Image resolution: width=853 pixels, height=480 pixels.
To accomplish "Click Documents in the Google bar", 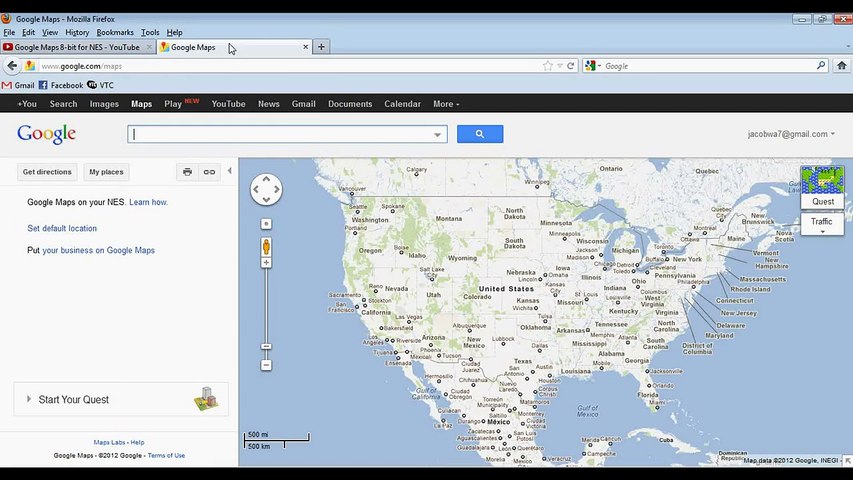I will tap(350, 104).
